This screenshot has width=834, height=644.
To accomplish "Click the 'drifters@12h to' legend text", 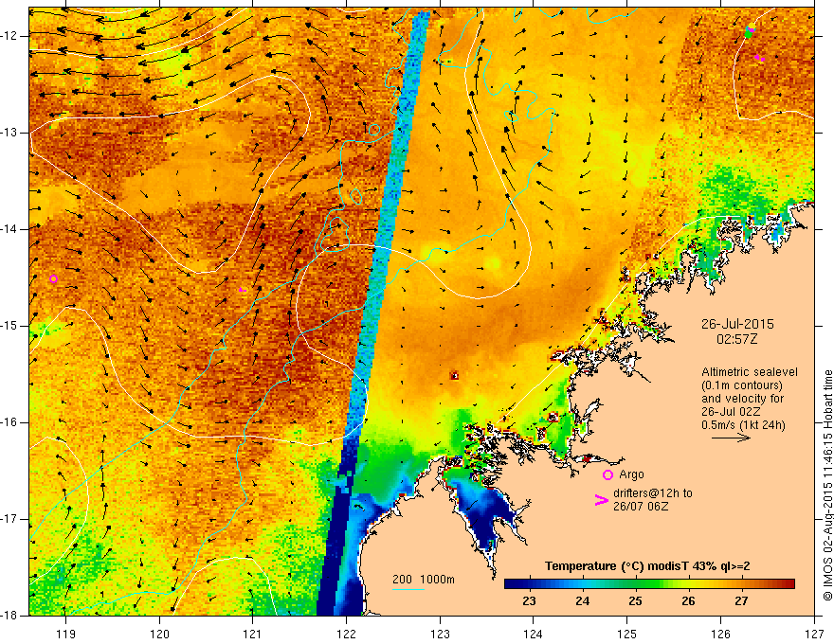I will pyautogui.click(x=653, y=493).
